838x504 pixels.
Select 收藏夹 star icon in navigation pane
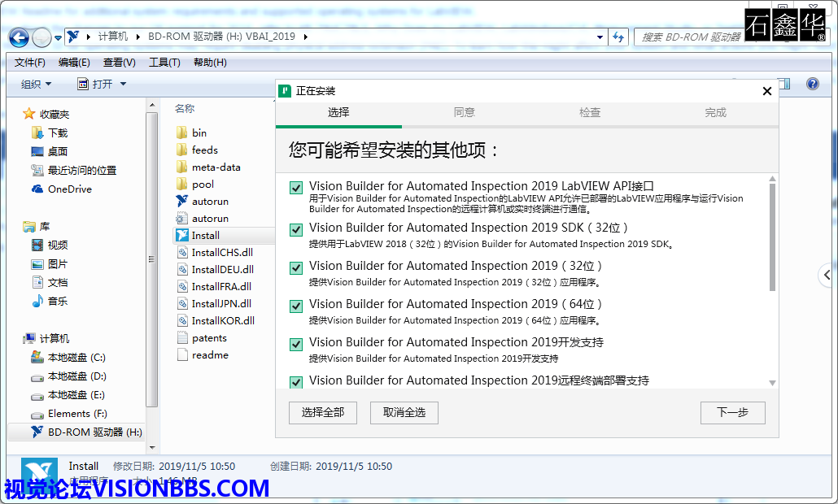click(x=28, y=114)
